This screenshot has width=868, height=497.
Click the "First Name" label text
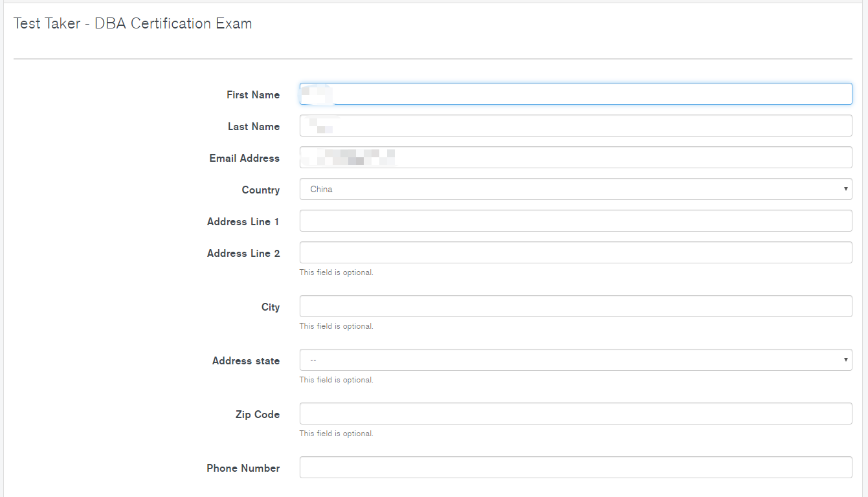pyautogui.click(x=253, y=94)
